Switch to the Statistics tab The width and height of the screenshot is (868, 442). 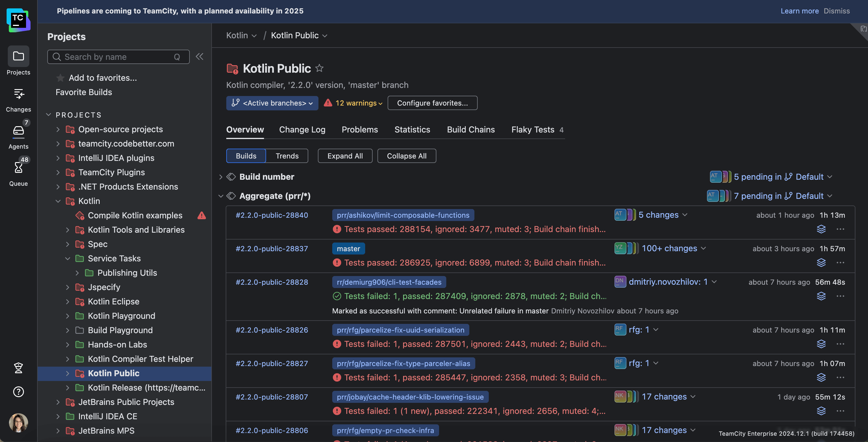point(412,129)
